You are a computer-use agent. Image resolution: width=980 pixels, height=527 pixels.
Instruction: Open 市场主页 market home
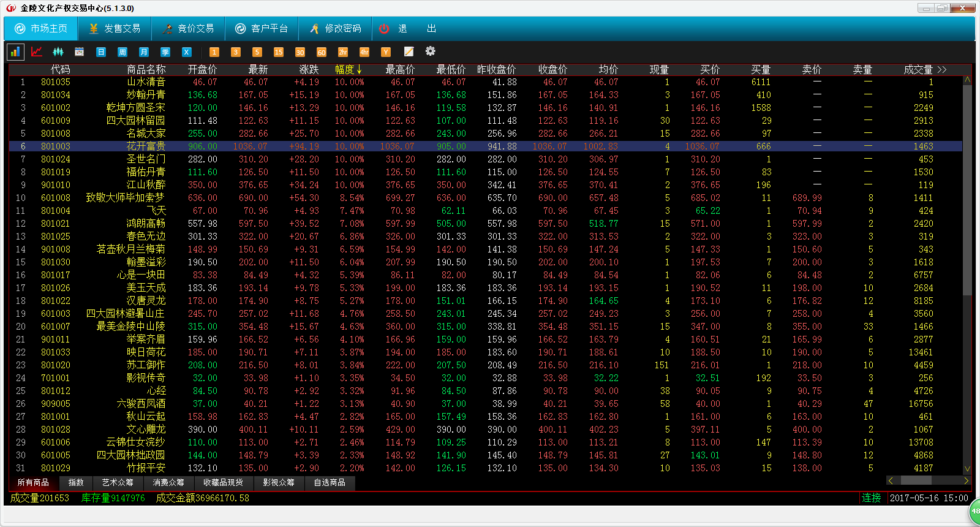tap(41, 29)
